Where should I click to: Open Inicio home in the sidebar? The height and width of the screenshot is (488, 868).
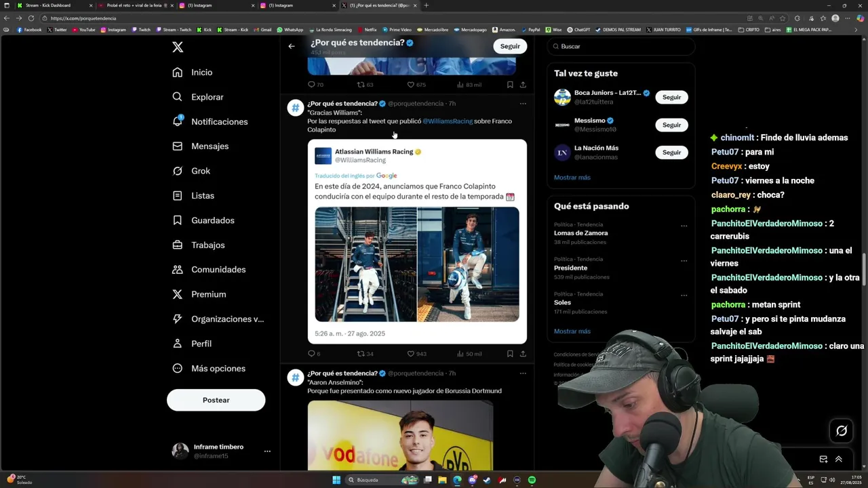(193, 73)
